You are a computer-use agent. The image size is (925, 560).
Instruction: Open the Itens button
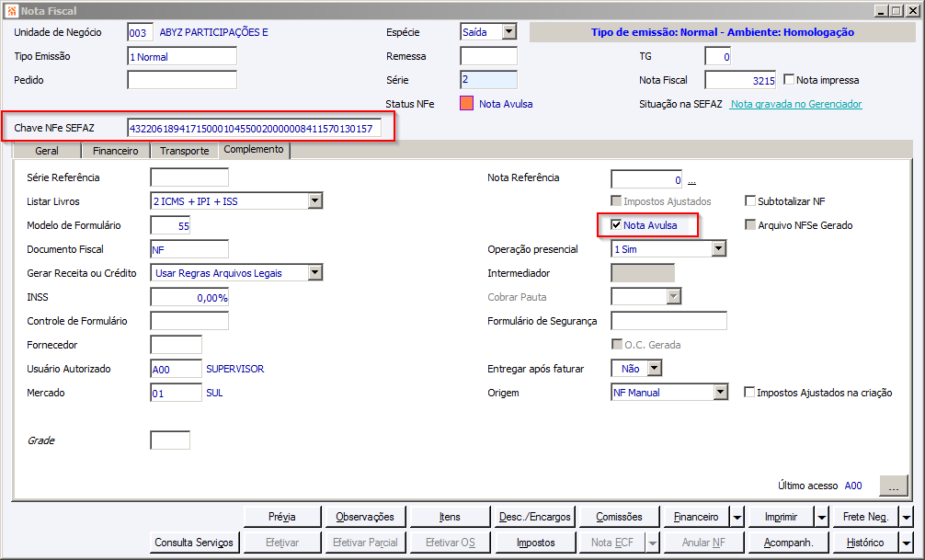click(x=450, y=517)
